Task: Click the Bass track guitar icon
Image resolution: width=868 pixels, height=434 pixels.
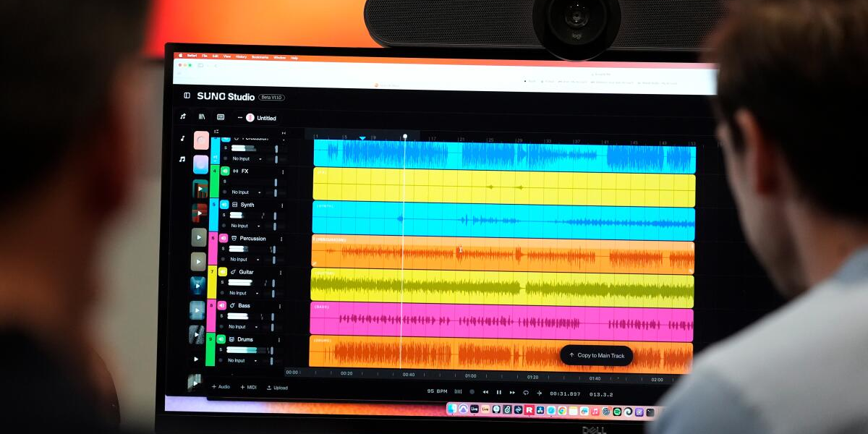Action: [233, 305]
